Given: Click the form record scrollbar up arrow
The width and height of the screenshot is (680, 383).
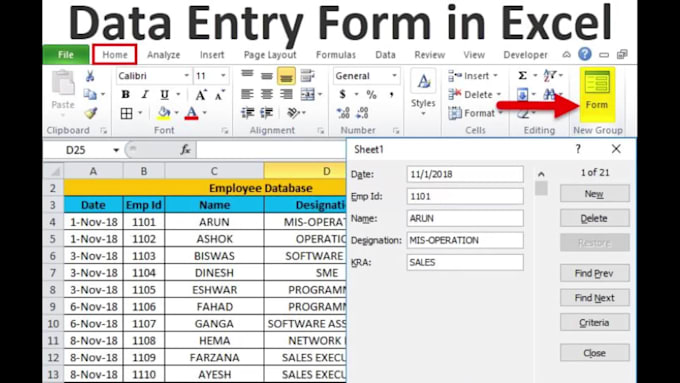Looking at the screenshot, I should tap(541, 174).
